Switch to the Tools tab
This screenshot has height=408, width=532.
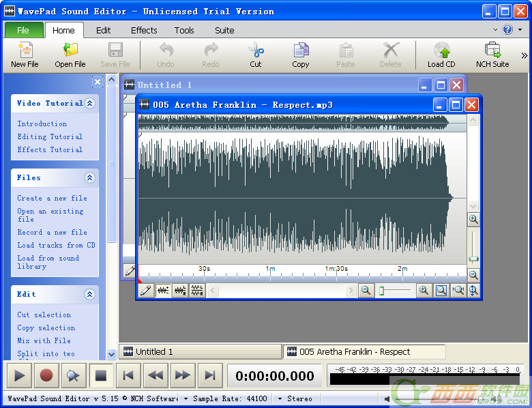184,30
